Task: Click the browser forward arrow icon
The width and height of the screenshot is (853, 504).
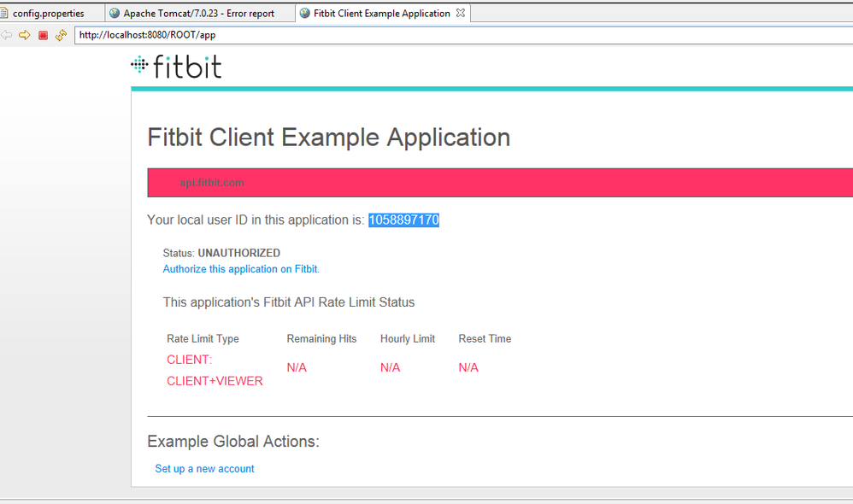Action: pyautogui.click(x=25, y=35)
